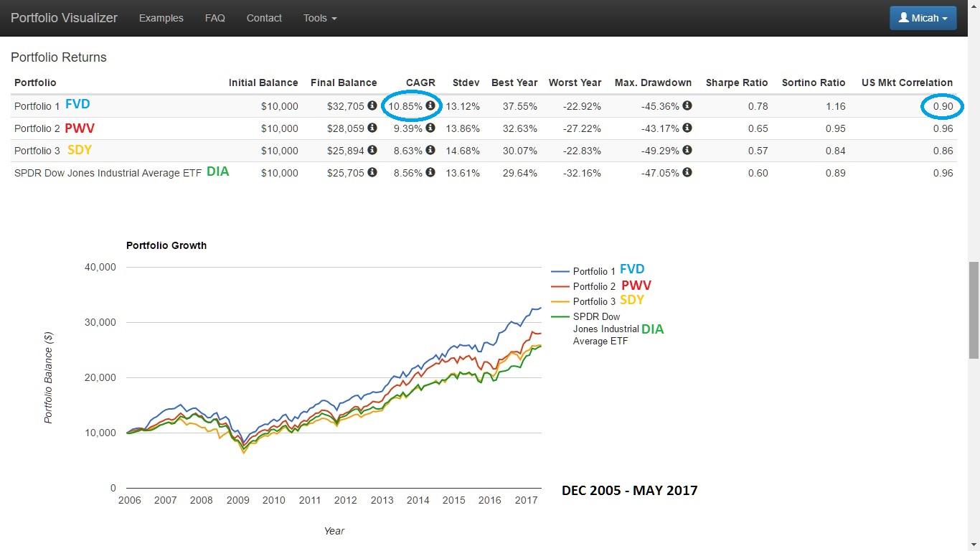Click the Best Year column header
Viewport: 980px width, 551px height.
click(x=514, y=83)
